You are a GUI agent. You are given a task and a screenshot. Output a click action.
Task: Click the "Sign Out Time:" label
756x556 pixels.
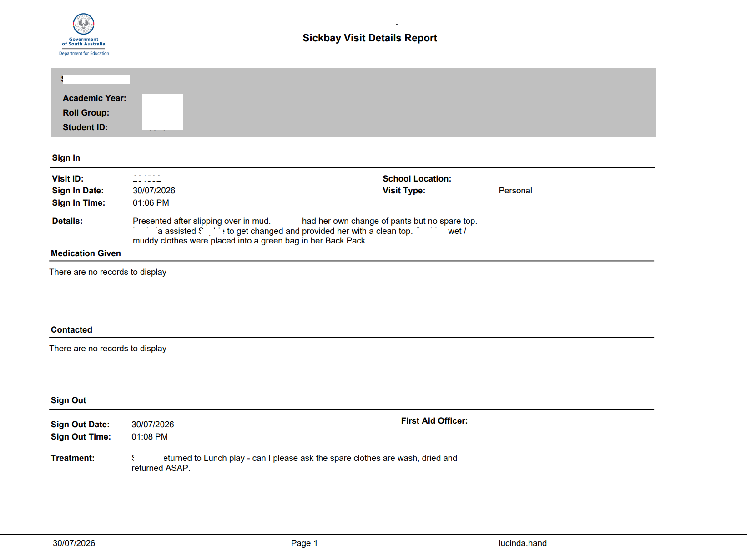(x=81, y=437)
